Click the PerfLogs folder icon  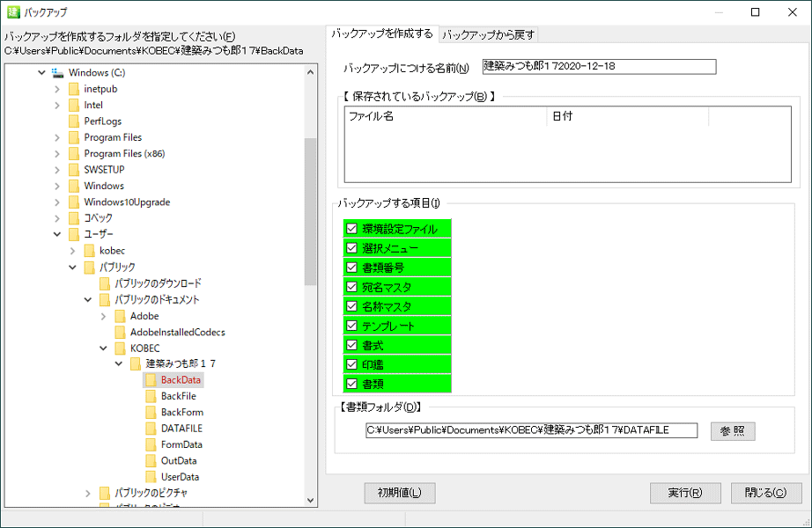pos(74,121)
